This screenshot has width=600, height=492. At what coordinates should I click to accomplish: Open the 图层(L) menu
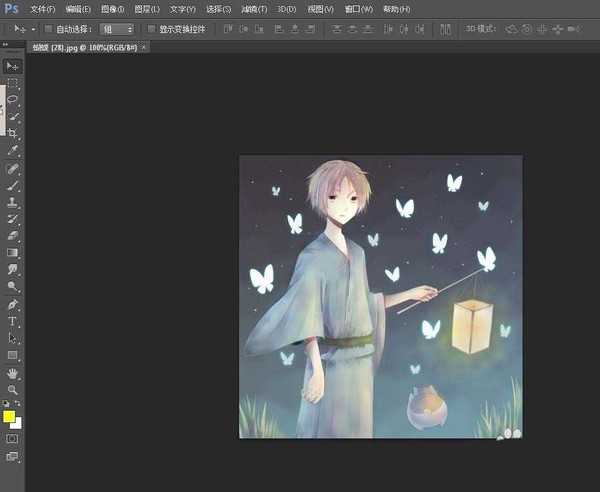point(147,9)
